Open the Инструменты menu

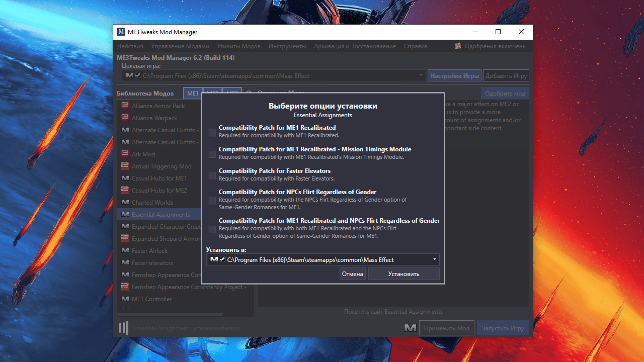(x=287, y=46)
